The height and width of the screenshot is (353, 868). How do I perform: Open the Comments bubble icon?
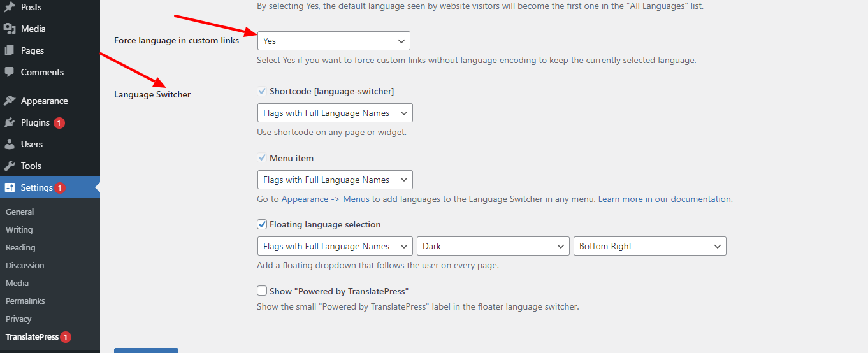(x=10, y=72)
